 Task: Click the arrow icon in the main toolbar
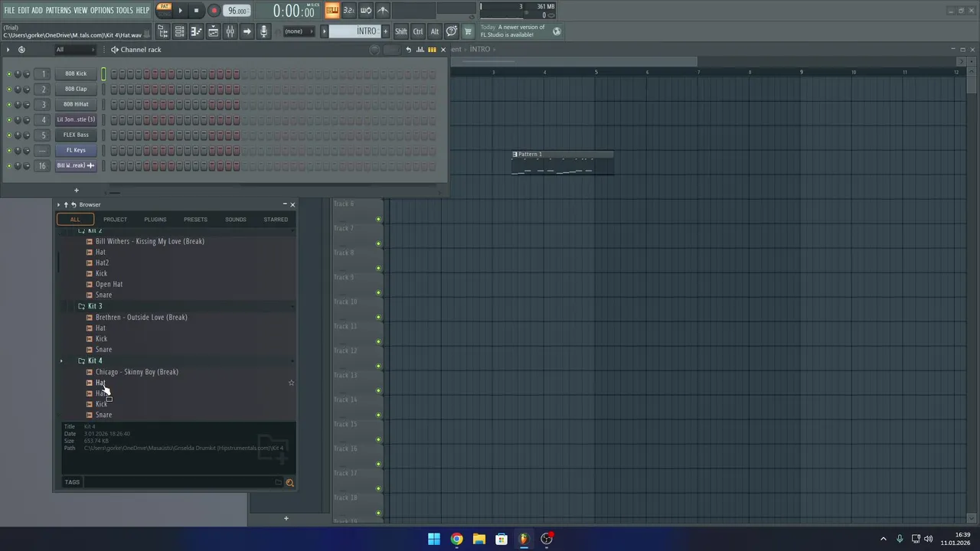[x=247, y=31]
